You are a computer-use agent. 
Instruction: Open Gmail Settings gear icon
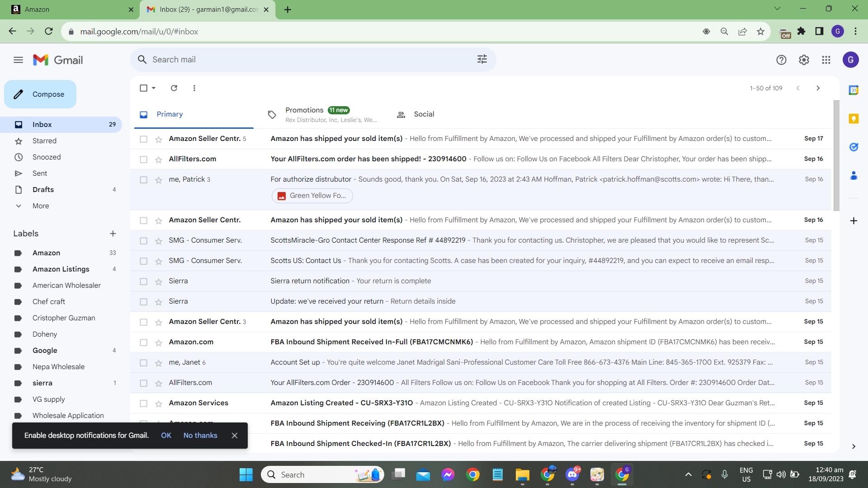click(x=804, y=60)
